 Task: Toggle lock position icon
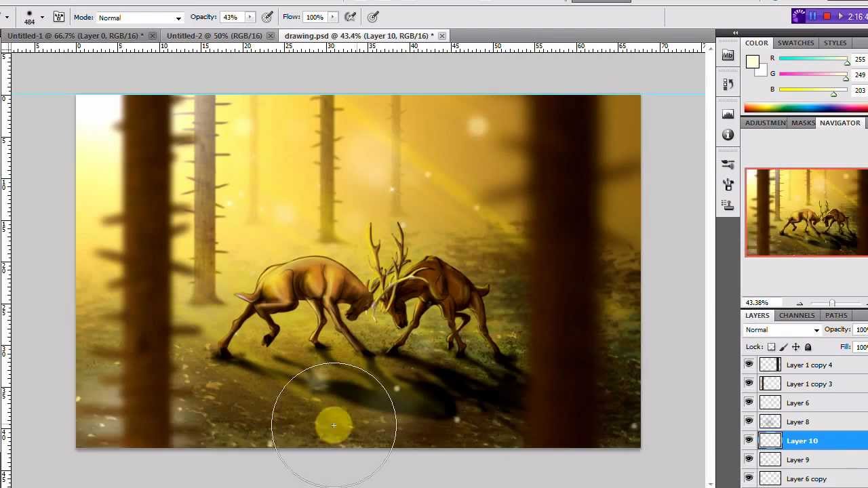[x=795, y=347]
